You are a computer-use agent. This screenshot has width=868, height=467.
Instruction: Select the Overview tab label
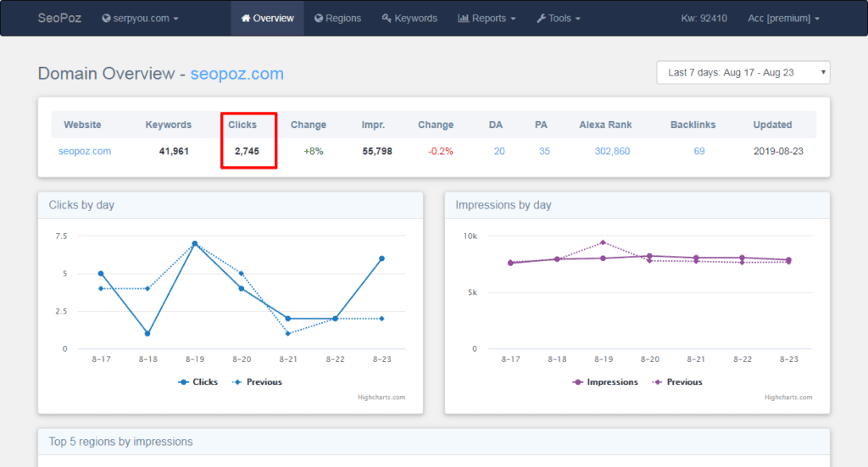273,19
